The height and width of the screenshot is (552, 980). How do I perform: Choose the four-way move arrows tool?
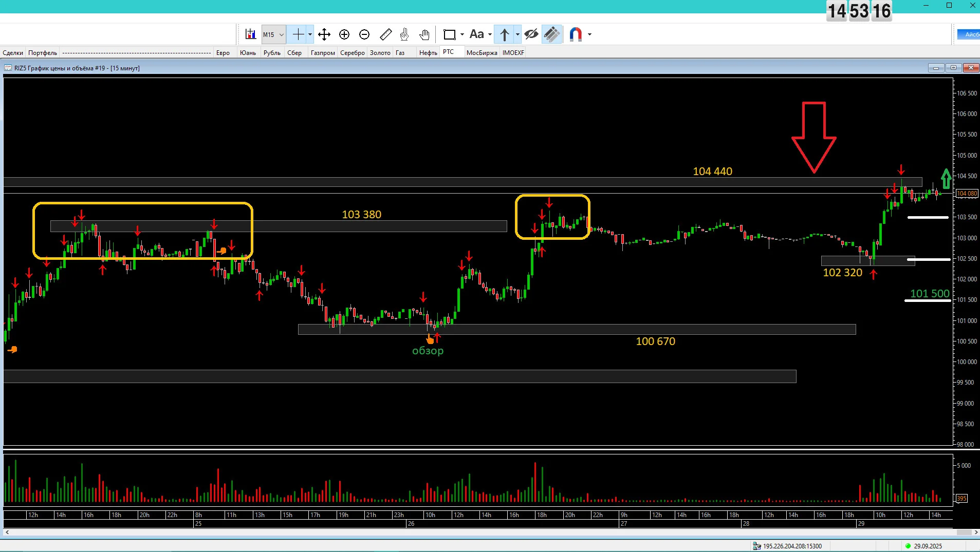324,34
